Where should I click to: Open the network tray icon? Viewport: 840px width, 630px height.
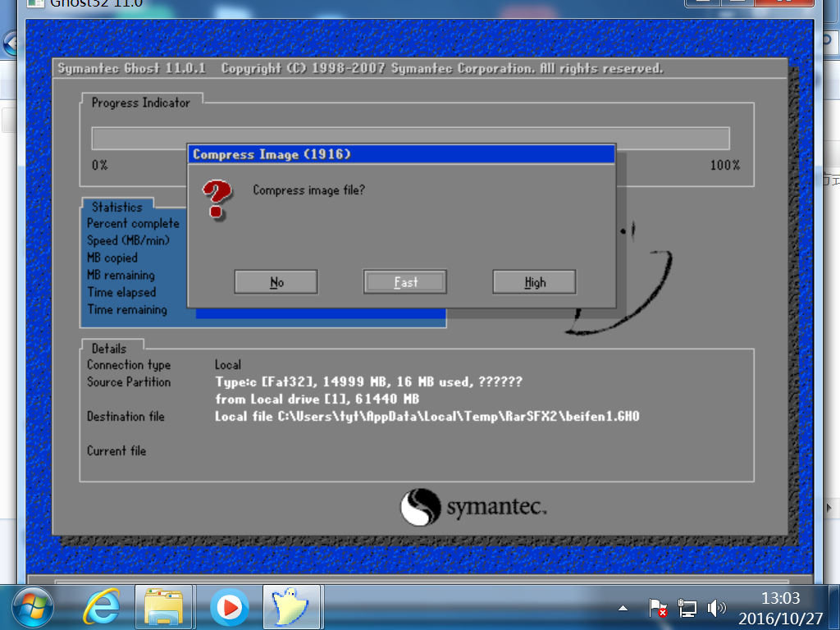click(687, 608)
